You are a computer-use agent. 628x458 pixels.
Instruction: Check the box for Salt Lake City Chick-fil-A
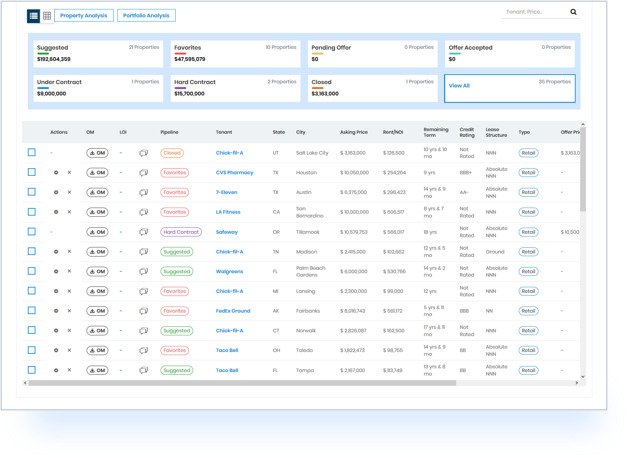point(32,153)
